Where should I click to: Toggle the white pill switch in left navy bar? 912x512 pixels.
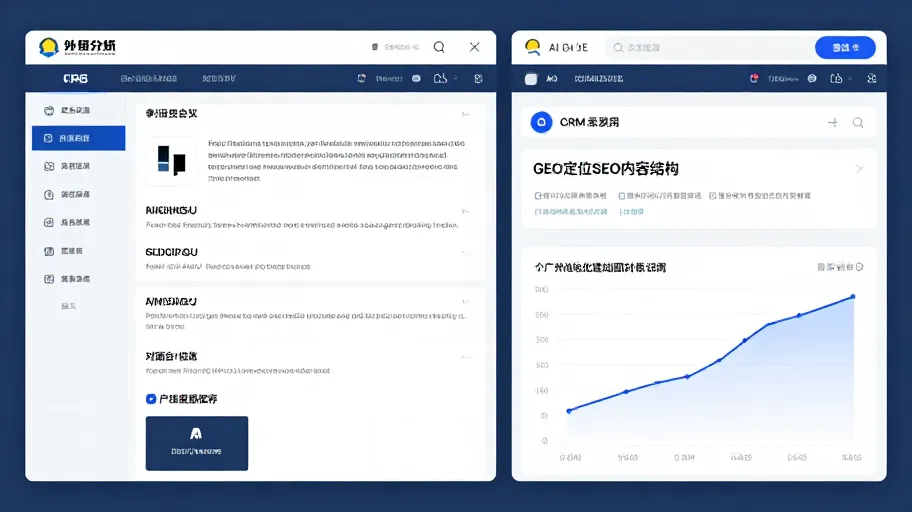(x=416, y=78)
